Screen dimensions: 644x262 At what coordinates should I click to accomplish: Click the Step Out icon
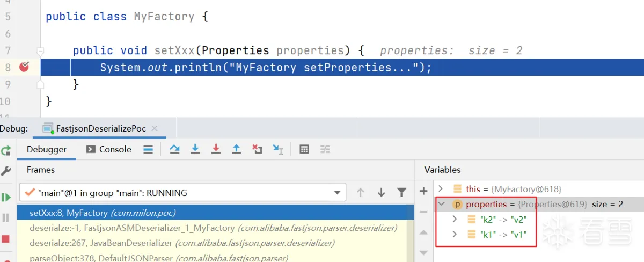point(236,149)
